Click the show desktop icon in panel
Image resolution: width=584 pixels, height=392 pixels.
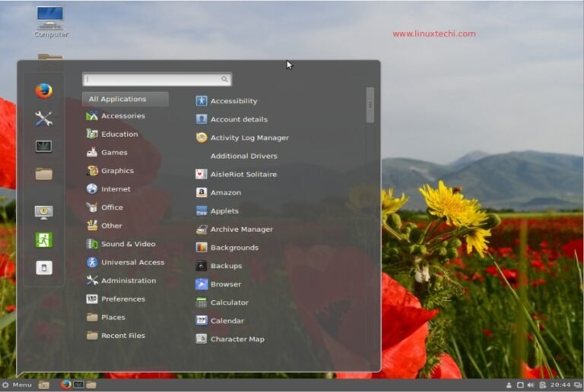pyautogui.click(x=44, y=384)
